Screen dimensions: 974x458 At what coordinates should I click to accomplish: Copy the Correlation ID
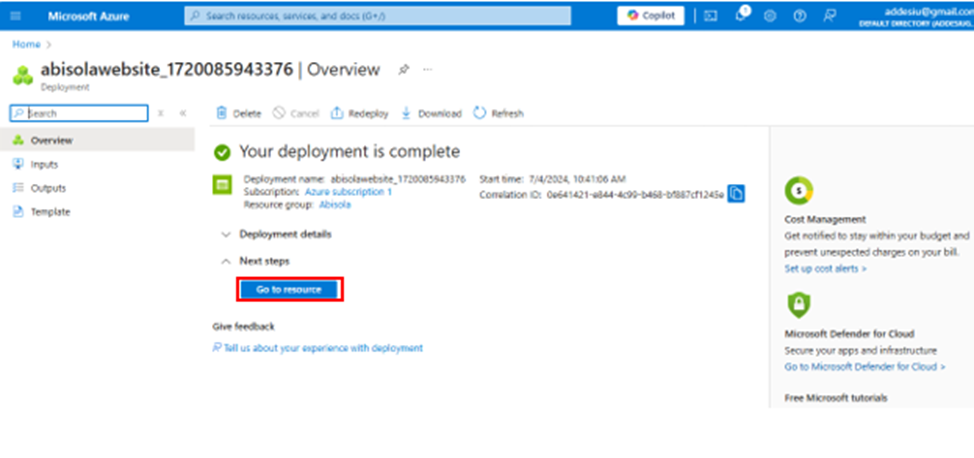(x=736, y=194)
